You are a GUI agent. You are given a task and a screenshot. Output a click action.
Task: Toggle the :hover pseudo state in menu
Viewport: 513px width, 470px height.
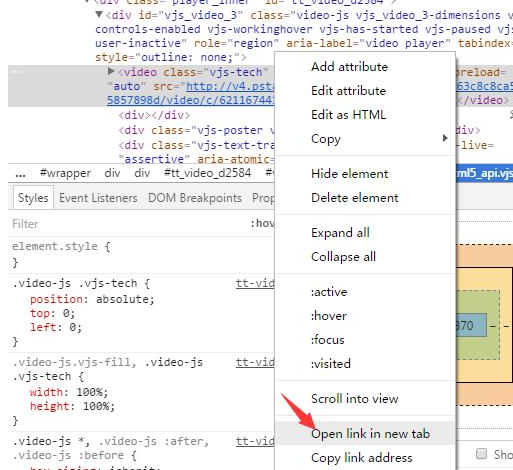[329, 316]
